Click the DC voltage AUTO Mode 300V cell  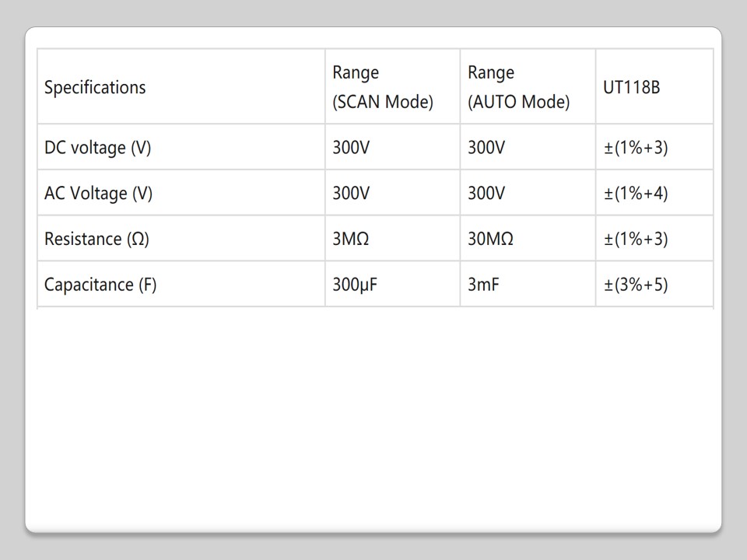(x=486, y=148)
